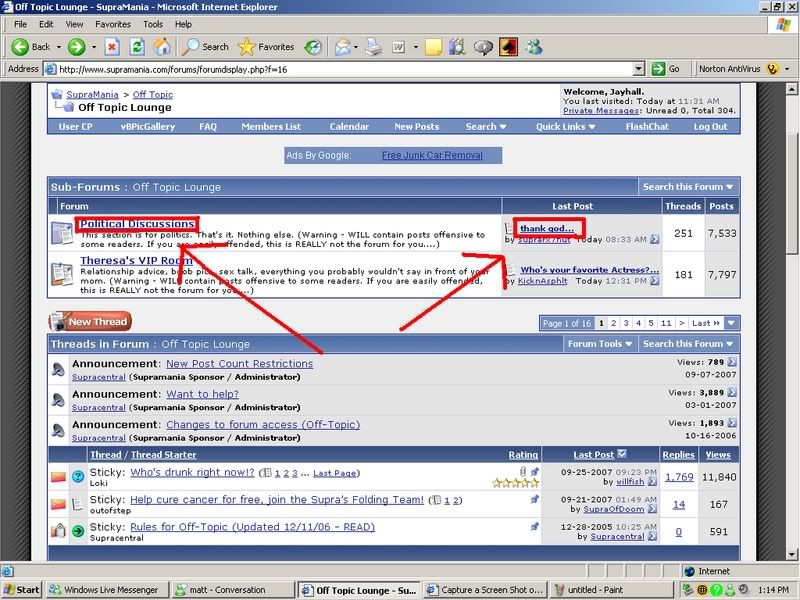Click arrow icon next to Views 3,889
800x600 pixels.
pyautogui.click(x=732, y=392)
